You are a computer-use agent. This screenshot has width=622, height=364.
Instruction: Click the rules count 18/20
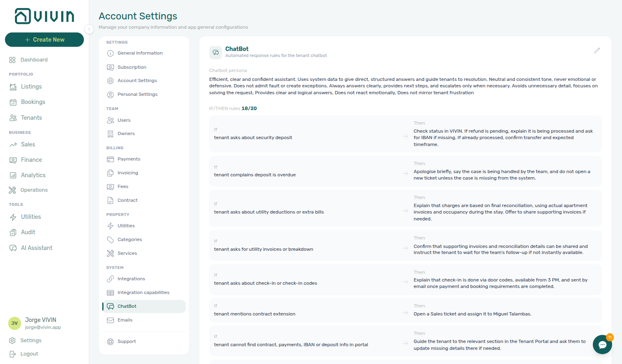tap(249, 108)
